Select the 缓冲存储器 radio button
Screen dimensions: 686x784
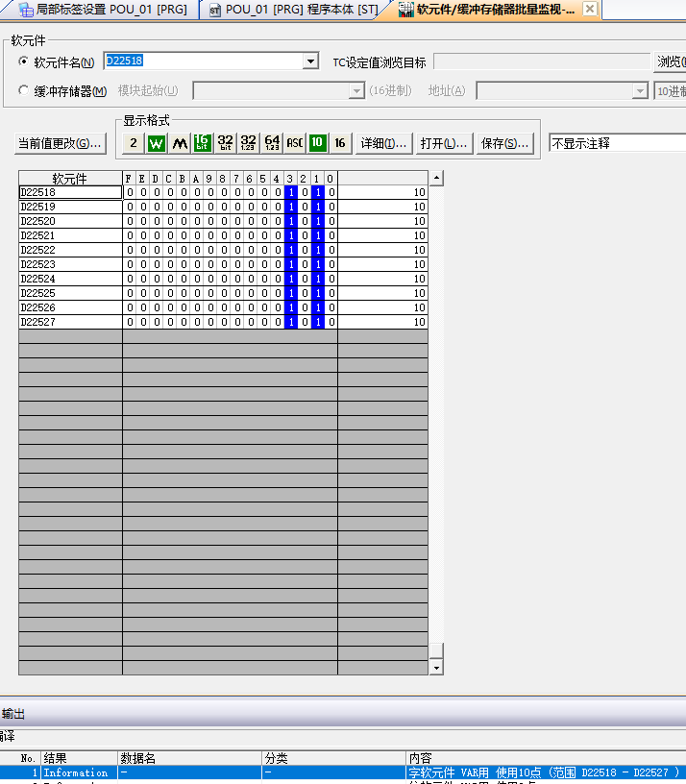click(24, 91)
